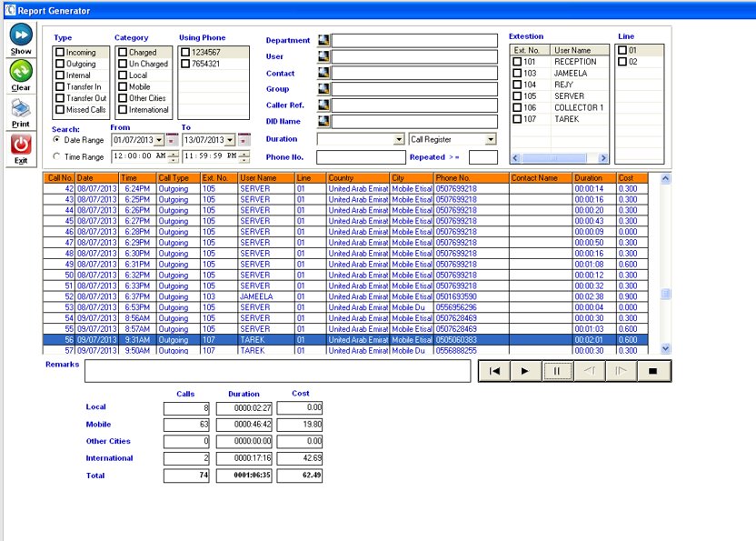The image size is (756, 541).
Task: Open Department lookup icon
Action: 323,41
